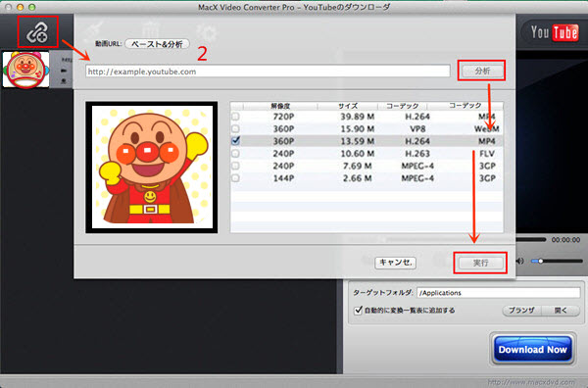This screenshot has width=588, height=388.
Task: Click the 分析 analyze button
Action: coord(482,71)
